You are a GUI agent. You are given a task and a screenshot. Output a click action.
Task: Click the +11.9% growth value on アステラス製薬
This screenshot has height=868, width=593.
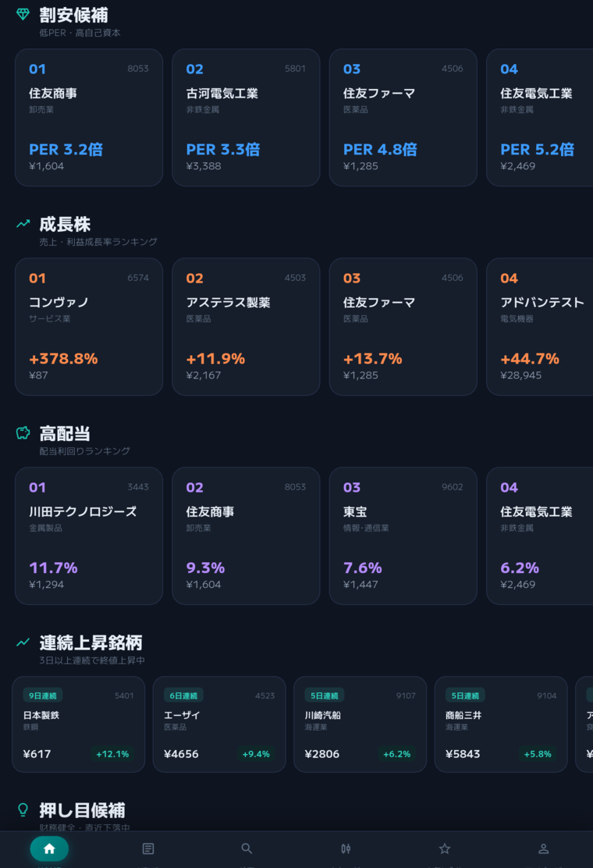click(215, 359)
